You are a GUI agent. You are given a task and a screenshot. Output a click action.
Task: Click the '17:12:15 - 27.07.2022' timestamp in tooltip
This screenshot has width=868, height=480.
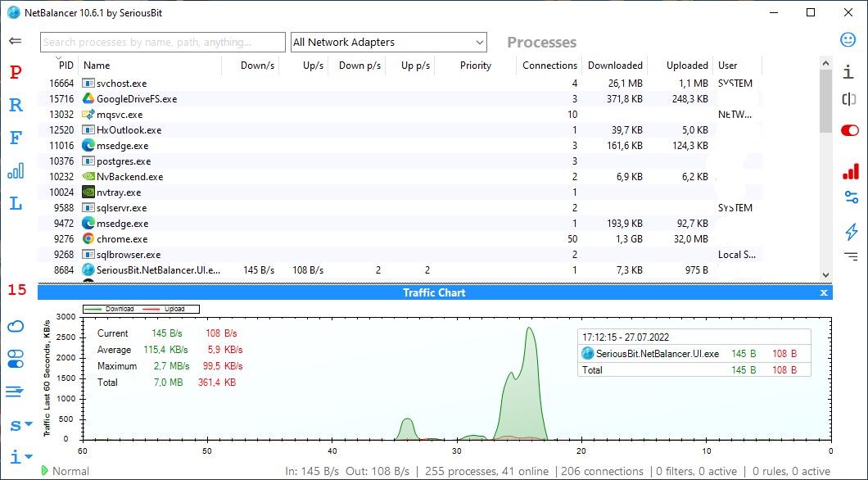pyautogui.click(x=626, y=337)
